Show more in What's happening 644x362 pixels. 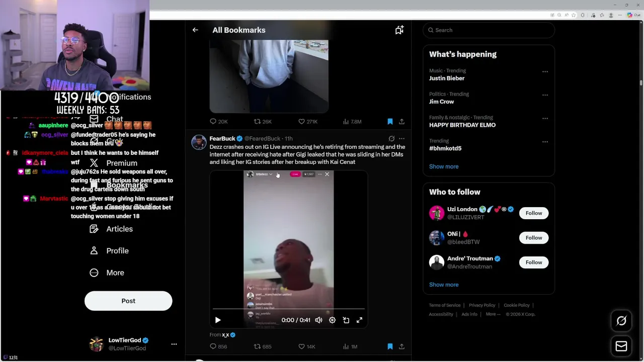444,166
